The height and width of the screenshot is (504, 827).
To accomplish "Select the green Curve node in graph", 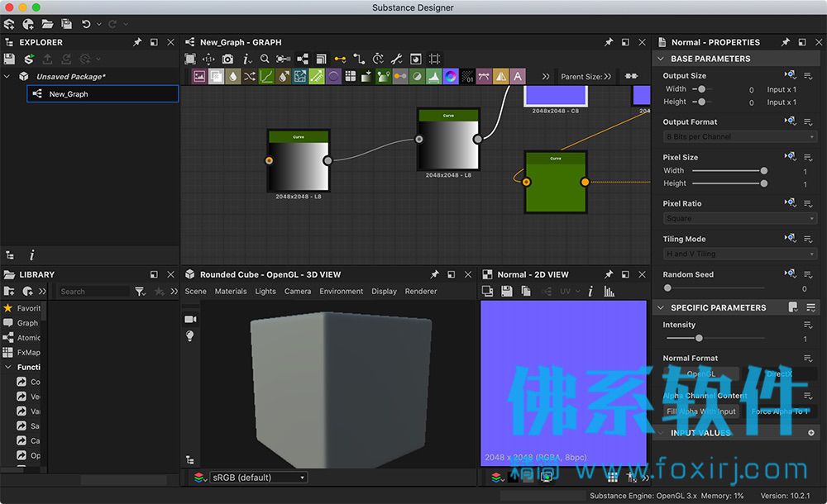I will click(x=556, y=182).
